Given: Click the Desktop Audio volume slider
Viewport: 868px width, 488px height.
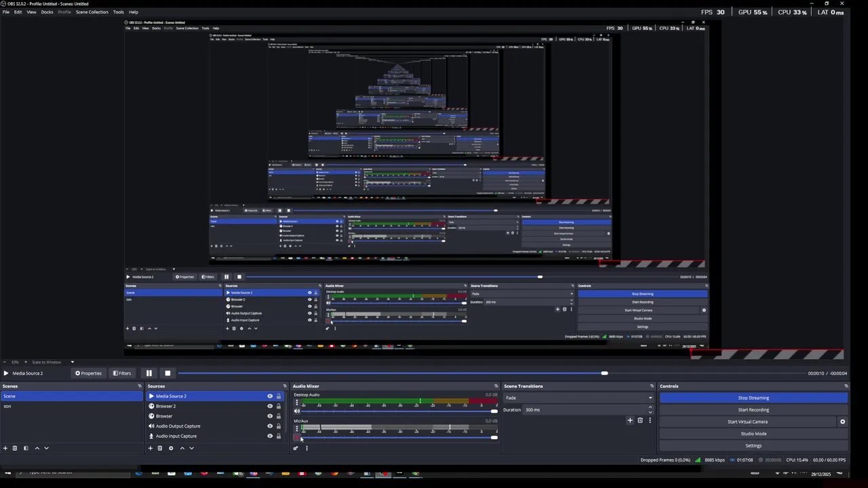Looking at the screenshot, I should pyautogui.click(x=399, y=411).
